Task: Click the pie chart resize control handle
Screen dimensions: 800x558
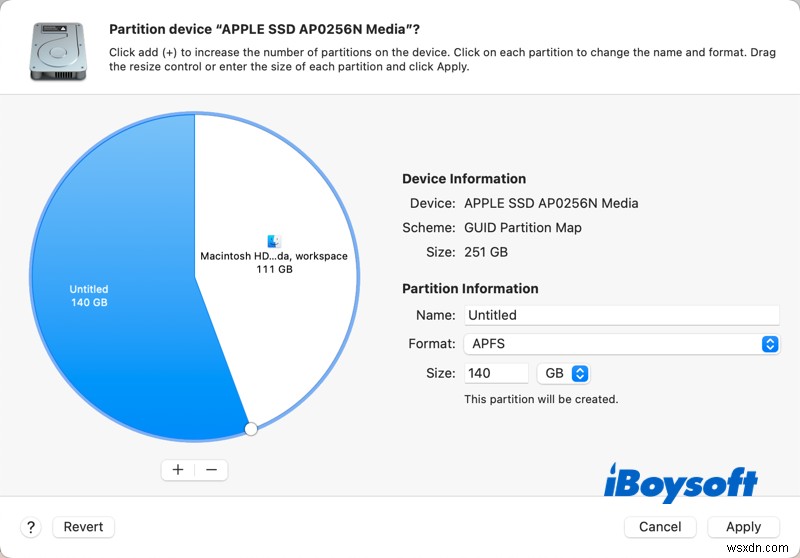Action: [x=251, y=428]
